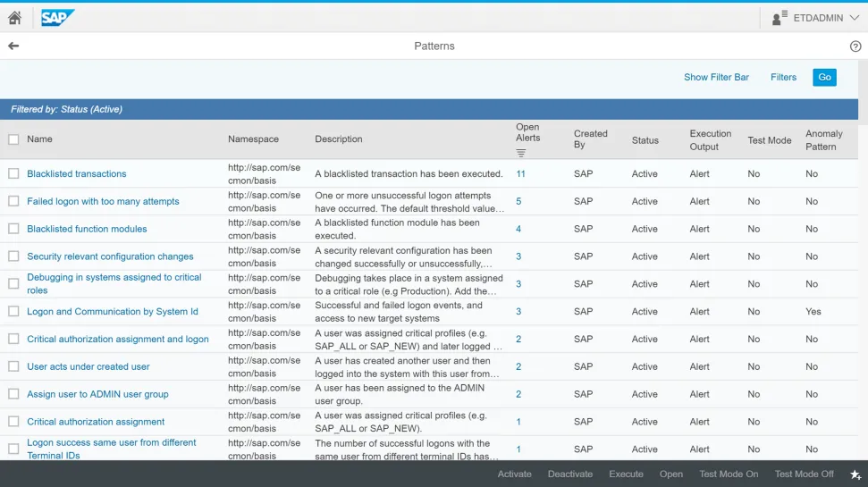This screenshot has width=868, height=487.
Task: Click the filter icon under Open Alerts
Action: point(521,153)
